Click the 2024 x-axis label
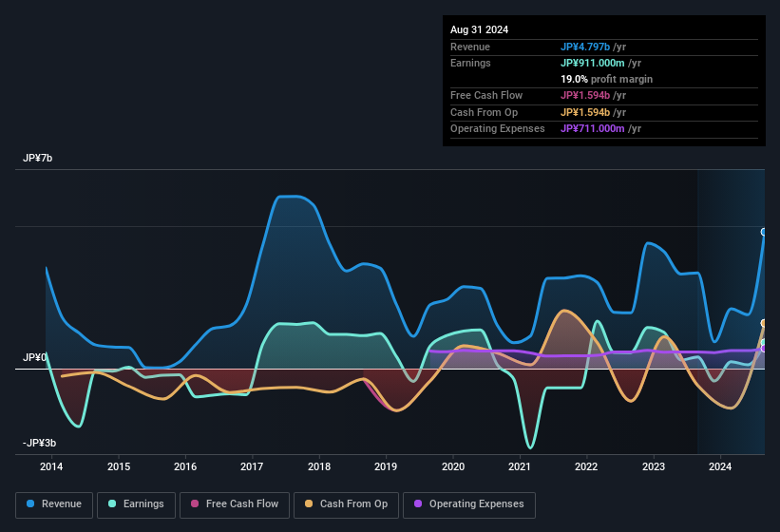This screenshot has height=532, width=780. coord(720,466)
